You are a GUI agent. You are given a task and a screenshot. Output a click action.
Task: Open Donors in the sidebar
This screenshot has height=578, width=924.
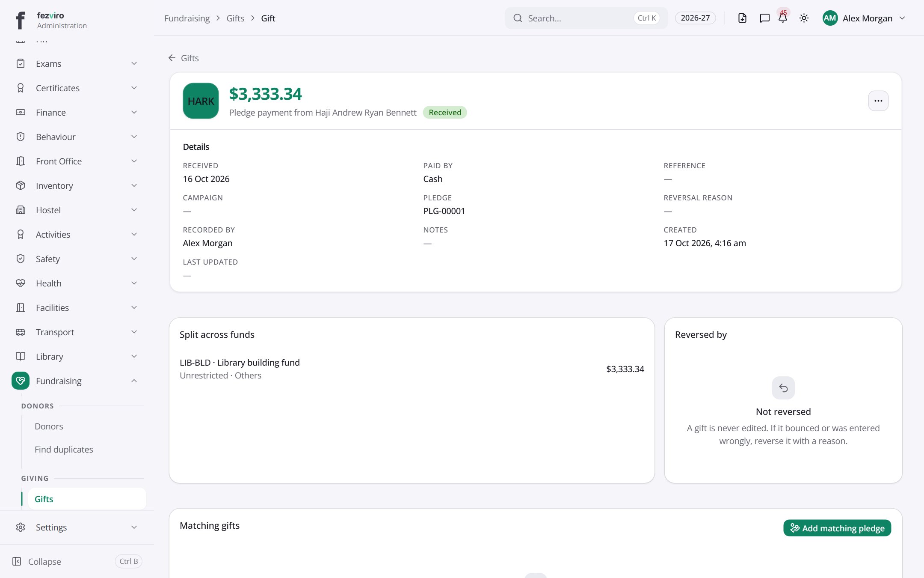pos(49,426)
